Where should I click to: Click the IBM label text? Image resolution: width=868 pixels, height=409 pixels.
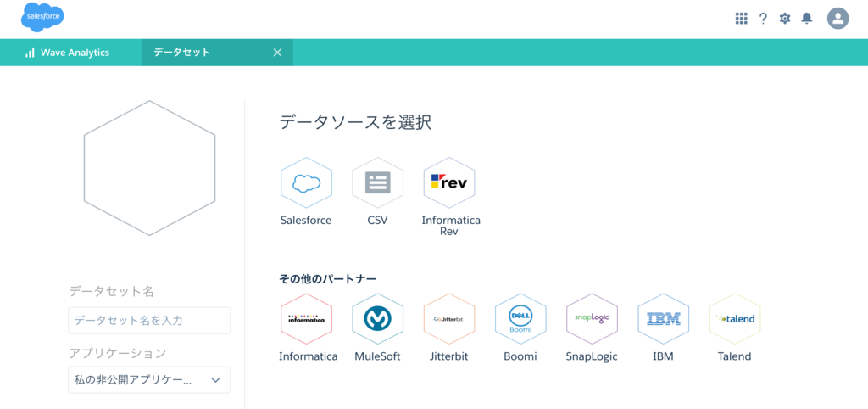663,356
